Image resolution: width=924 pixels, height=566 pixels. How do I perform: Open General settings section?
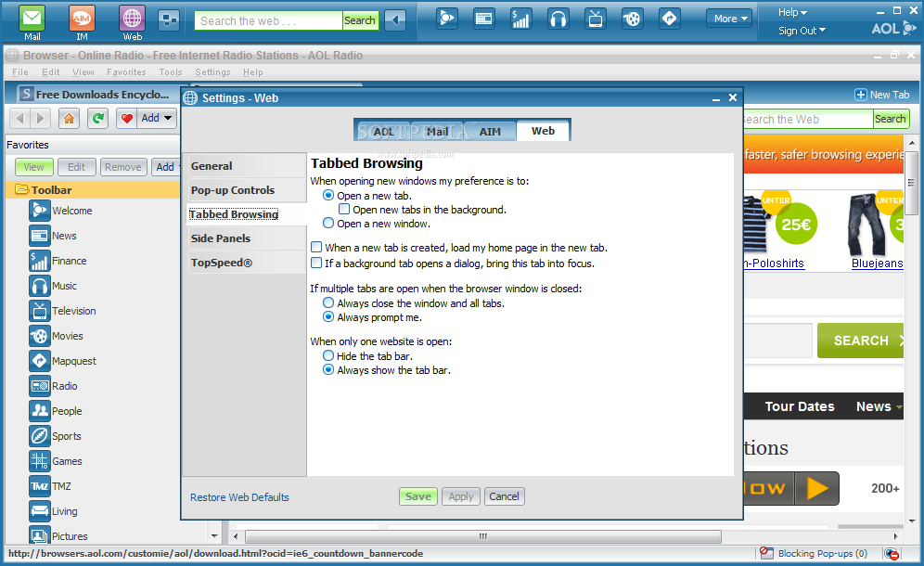pyautogui.click(x=246, y=166)
